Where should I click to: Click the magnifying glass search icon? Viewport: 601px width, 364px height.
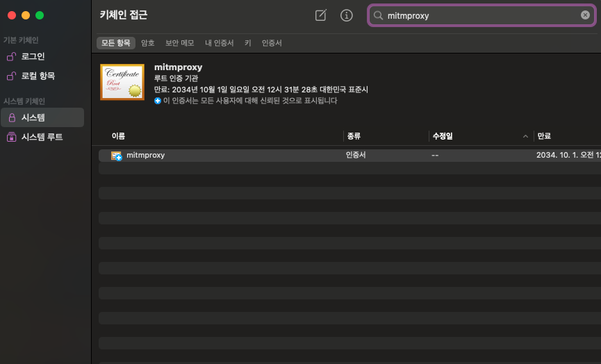[x=379, y=15]
